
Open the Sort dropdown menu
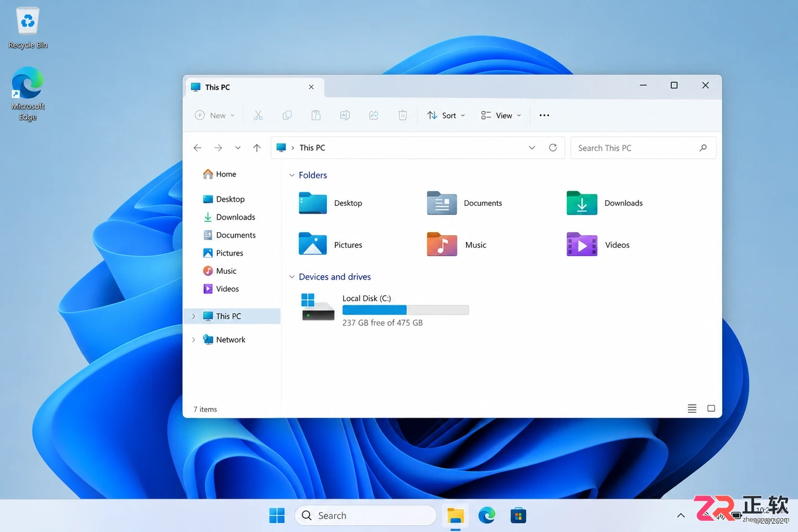(446, 115)
